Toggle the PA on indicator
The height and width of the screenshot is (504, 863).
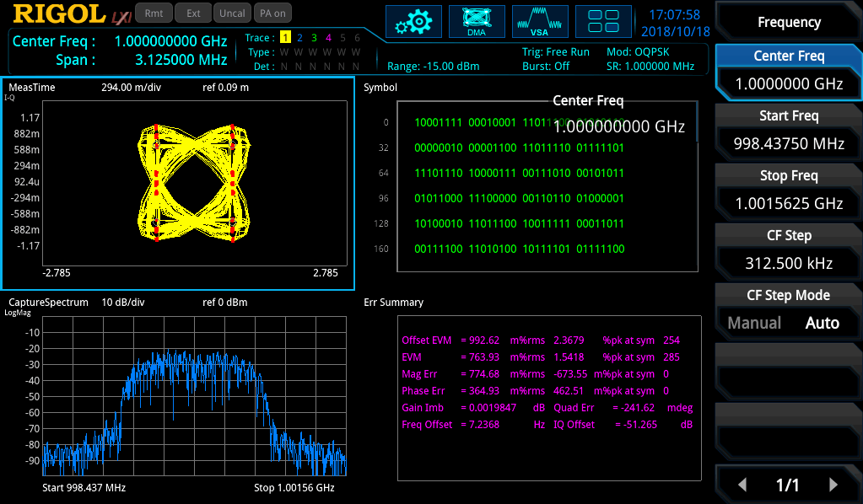click(x=273, y=13)
